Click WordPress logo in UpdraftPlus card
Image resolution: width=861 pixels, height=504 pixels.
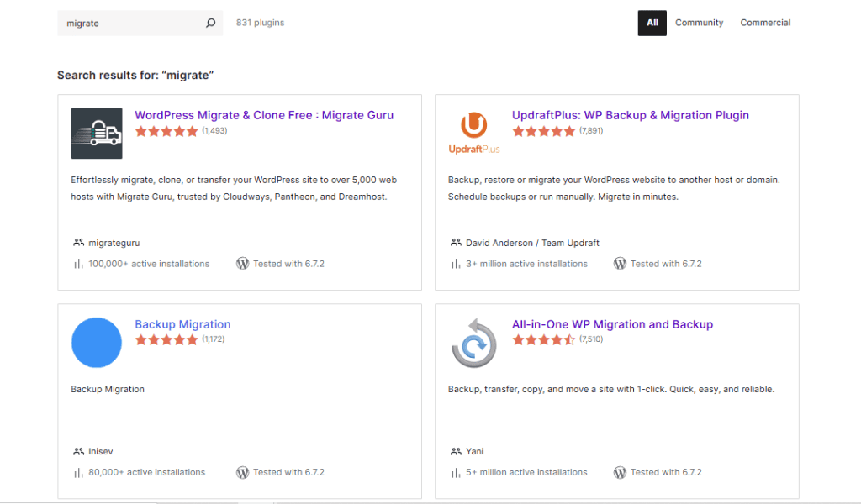620,264
